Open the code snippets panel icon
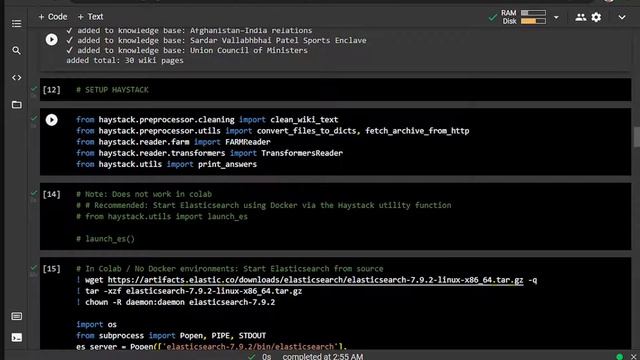The width and height of the screenshot is (640, 360). click(16, 78)
